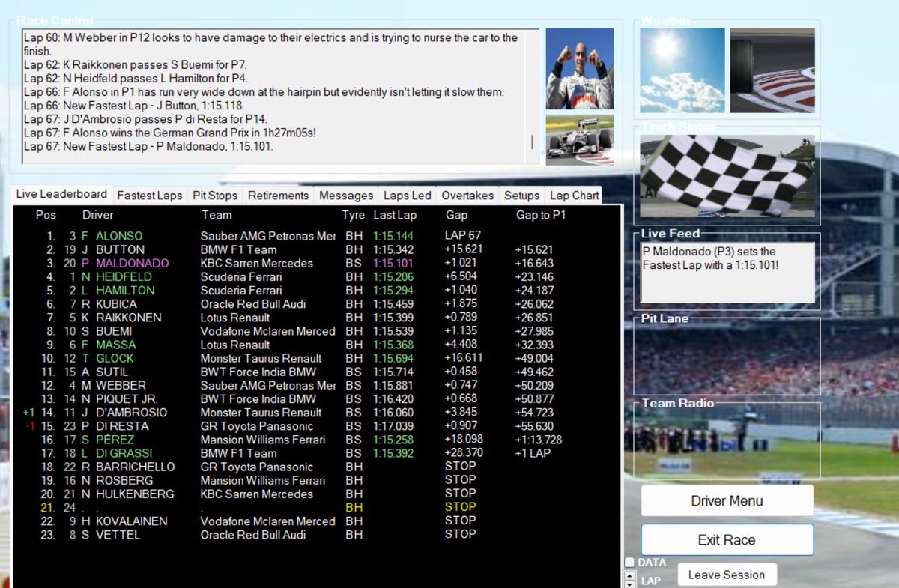Click the Driver Menu button
This screenshot has height=588, width=899.
tap(727, 500)
